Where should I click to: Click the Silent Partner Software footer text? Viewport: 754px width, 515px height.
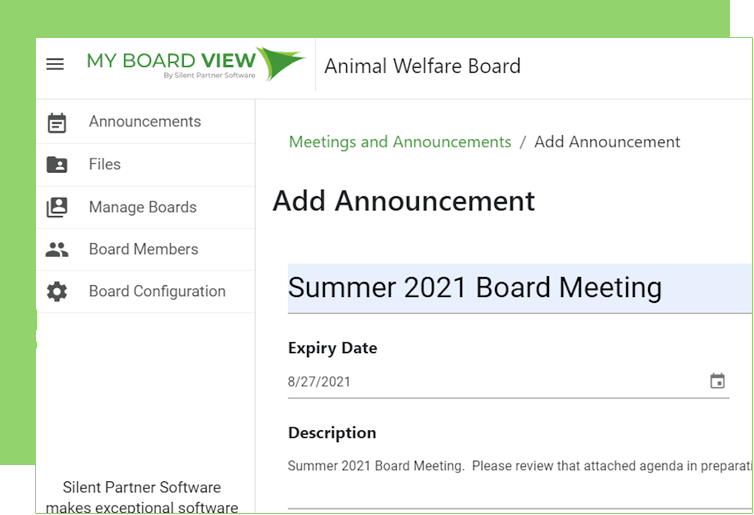click(x=142, y=488)
